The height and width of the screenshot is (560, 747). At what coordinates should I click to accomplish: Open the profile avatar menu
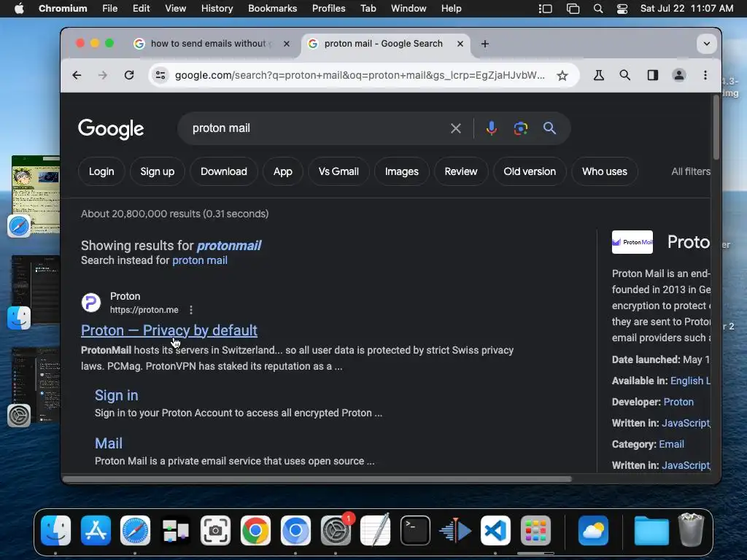[679, 75]
